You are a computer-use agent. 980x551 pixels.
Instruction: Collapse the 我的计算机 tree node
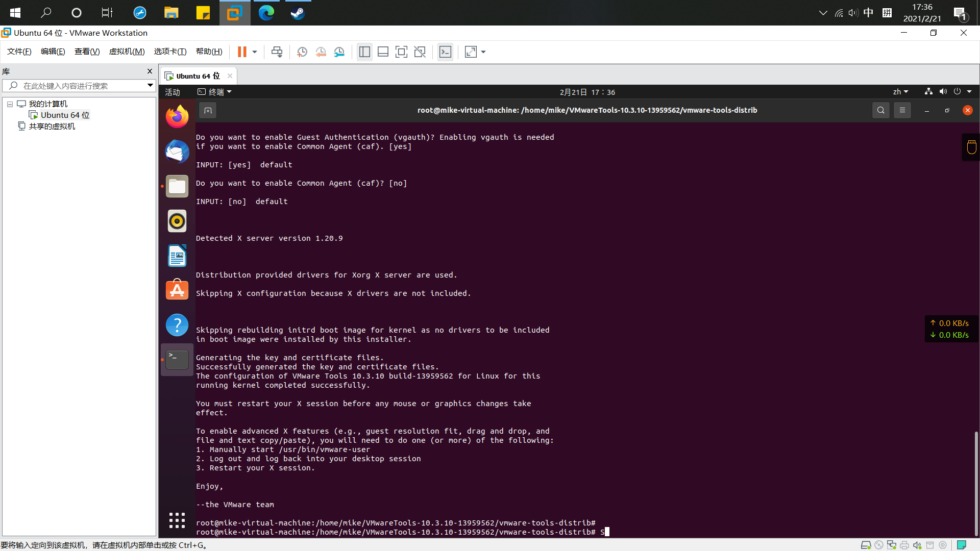tap(10, 104)
